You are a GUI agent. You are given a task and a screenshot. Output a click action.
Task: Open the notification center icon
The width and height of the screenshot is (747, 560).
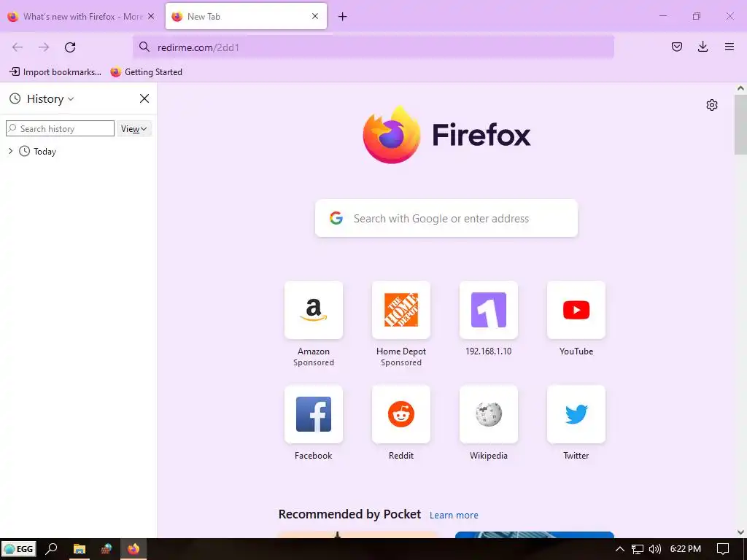point(723,549)
